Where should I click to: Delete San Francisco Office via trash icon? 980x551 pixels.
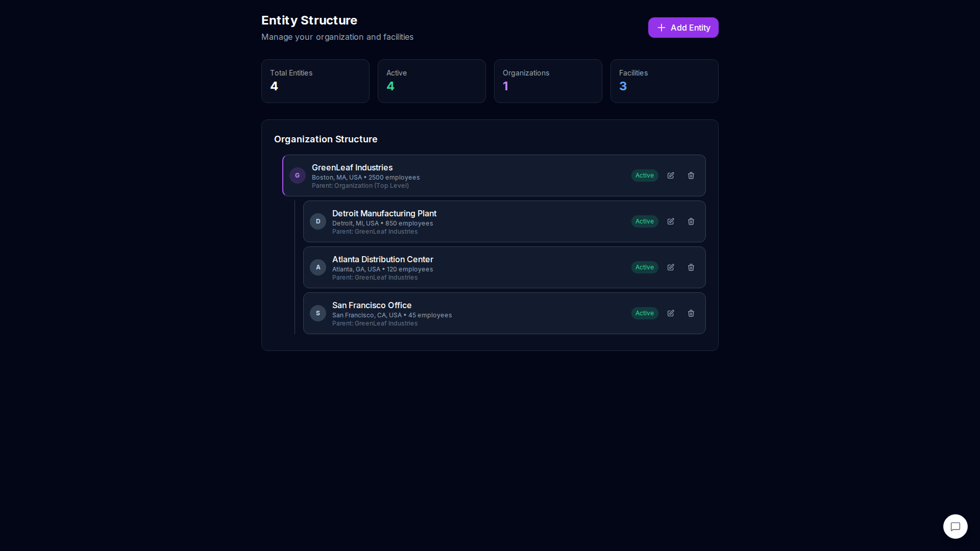(x=691, y=313)
